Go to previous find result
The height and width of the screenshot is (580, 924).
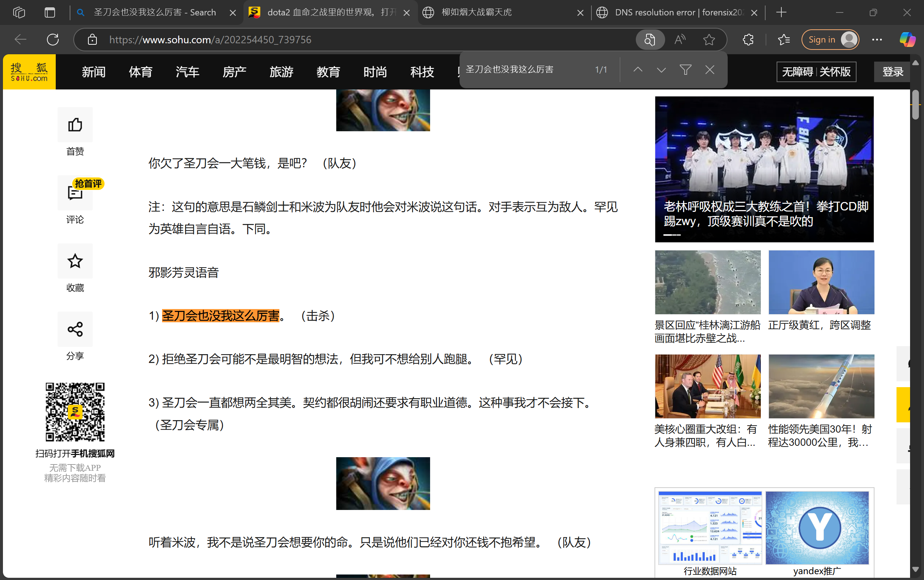point(638,69)
